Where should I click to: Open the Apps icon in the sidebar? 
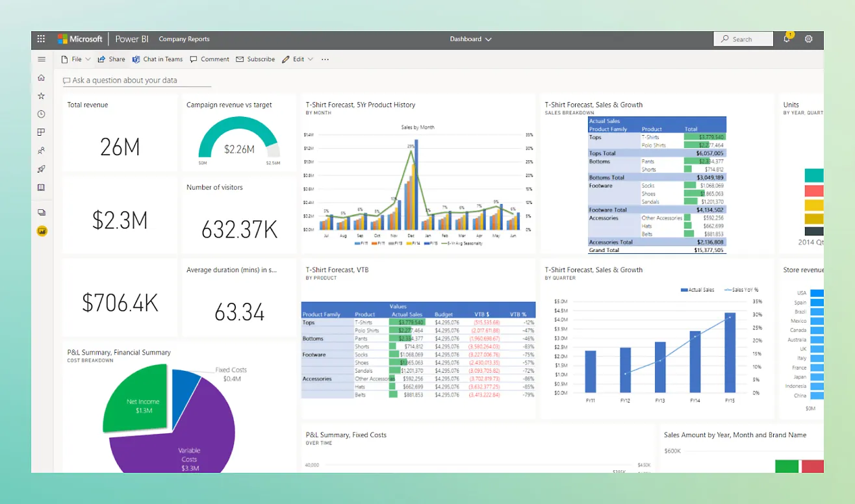coord(42,132)
